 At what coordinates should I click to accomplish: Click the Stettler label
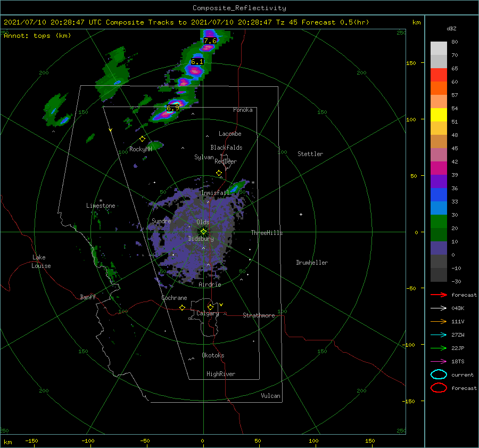point(310,154)
